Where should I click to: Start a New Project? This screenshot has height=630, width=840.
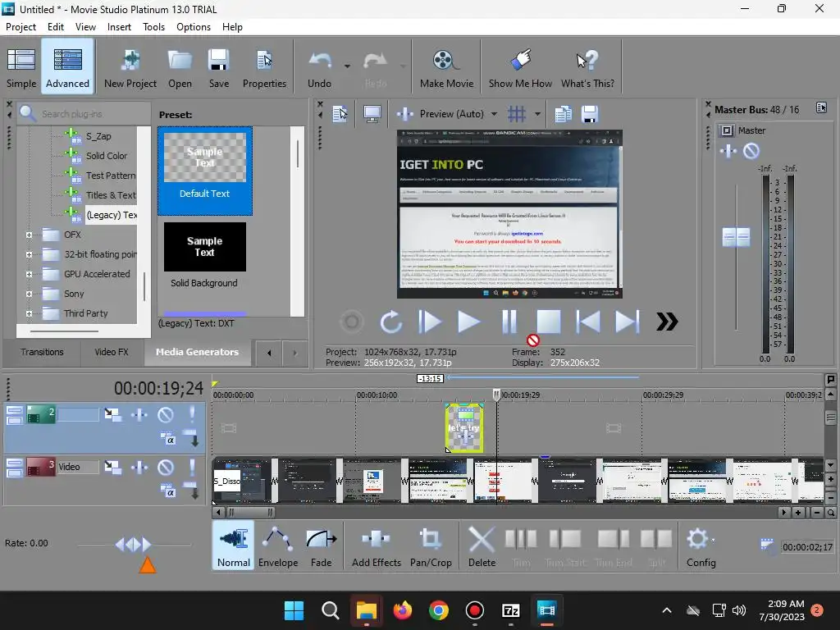point(130,67)
